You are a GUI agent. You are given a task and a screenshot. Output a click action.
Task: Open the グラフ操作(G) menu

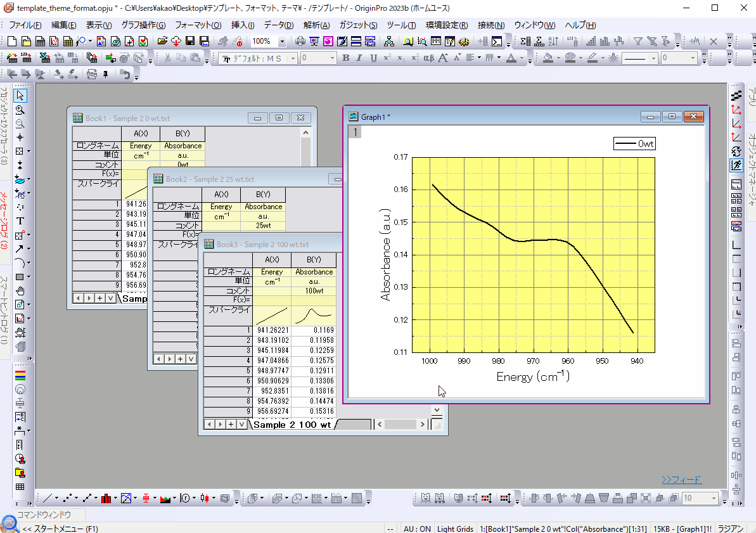coord(143,25)
